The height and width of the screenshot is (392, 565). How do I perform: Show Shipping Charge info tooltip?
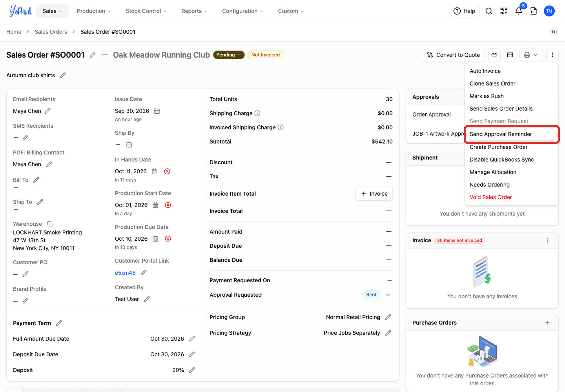click(x=257, y=113)
